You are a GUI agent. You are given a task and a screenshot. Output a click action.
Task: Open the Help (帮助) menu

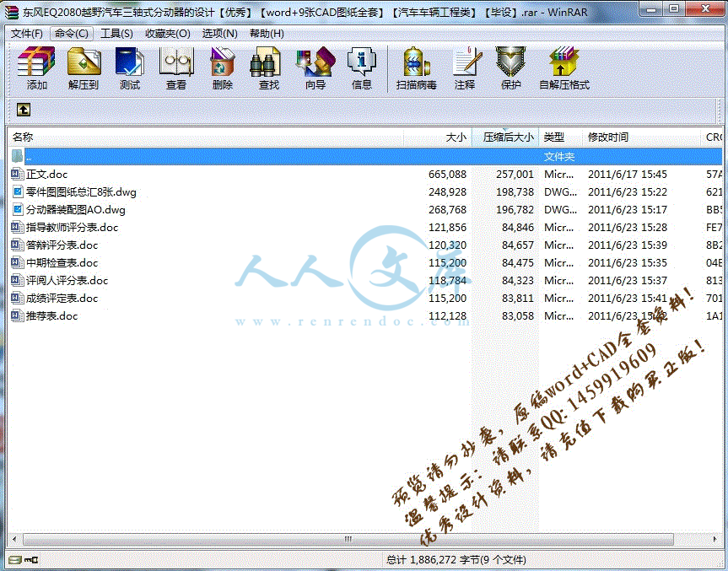(x=267, y=34)
